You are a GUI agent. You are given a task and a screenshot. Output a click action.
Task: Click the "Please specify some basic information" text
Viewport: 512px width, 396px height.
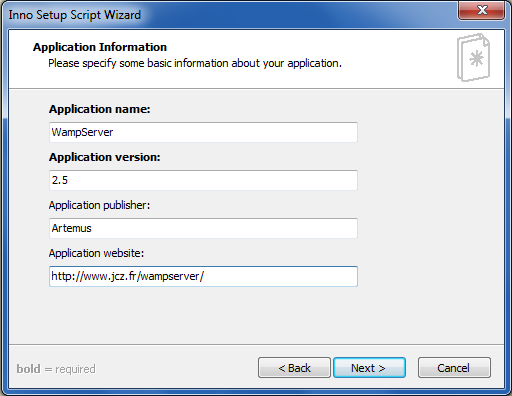[195, 63]
